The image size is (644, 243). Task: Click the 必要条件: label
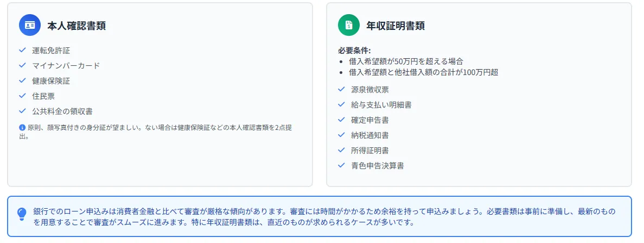pyautogui.click(x=354, y=51)
